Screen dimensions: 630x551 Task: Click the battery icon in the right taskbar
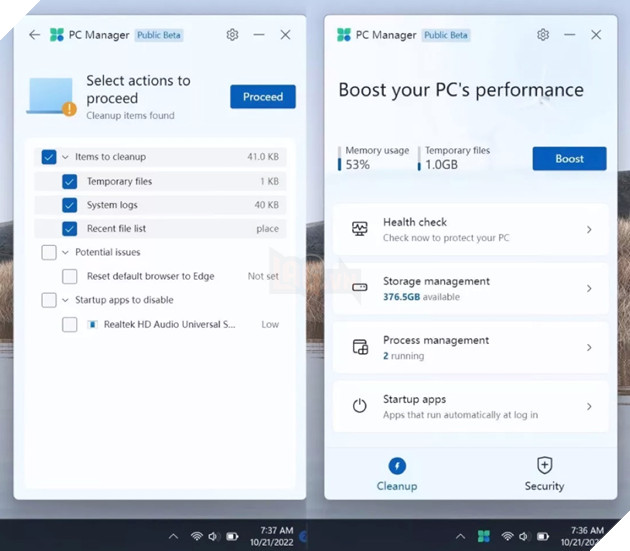(543, 536)
